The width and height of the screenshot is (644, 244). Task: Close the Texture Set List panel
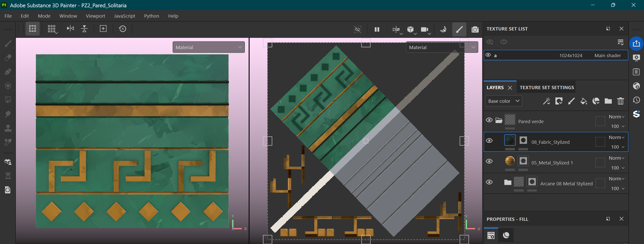[621, 29]
